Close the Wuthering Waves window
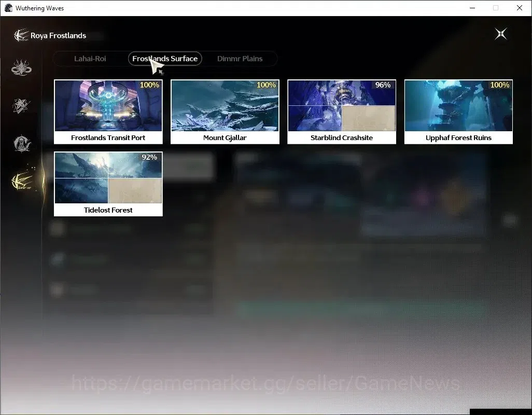Screen dimensions: 532x415 [519, 8]
